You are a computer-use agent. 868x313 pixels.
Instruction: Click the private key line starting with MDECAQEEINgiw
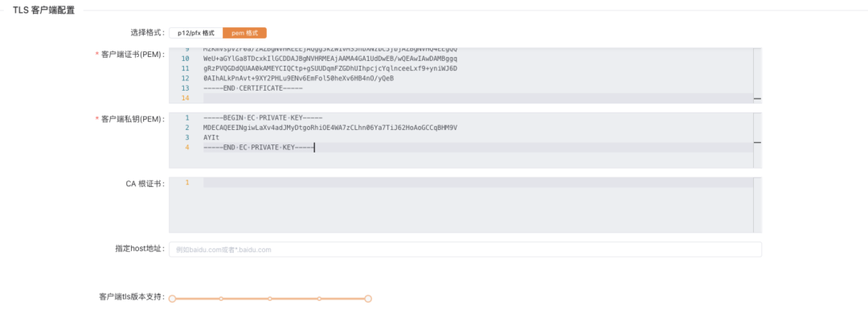[330, 128]
